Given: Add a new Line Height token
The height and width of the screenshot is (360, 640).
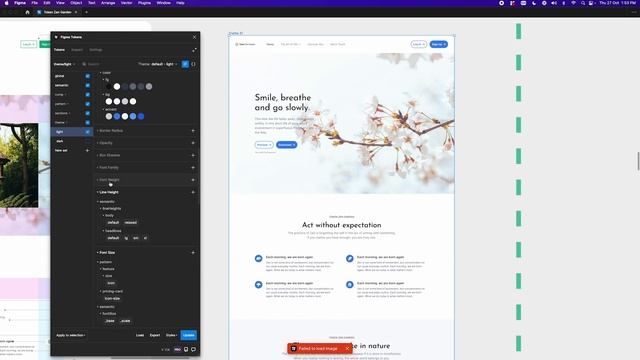Looking at the screenshot, I should click(x=193, y=192).
